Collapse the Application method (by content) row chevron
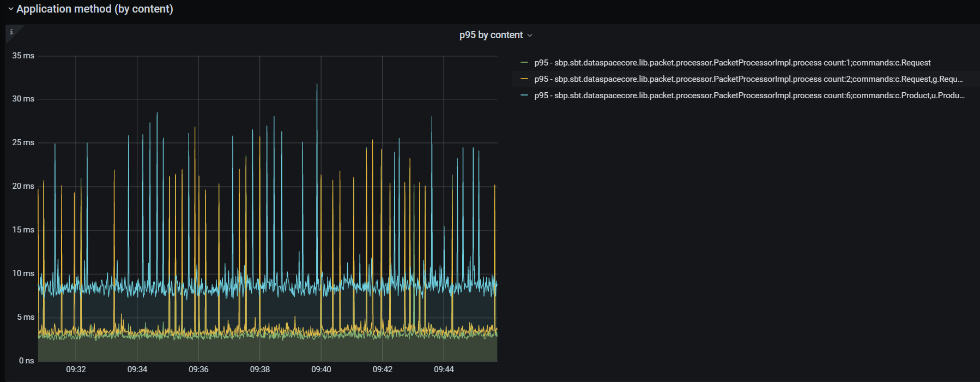This screenshot has width=980, height=382. (x=10, y=9)
